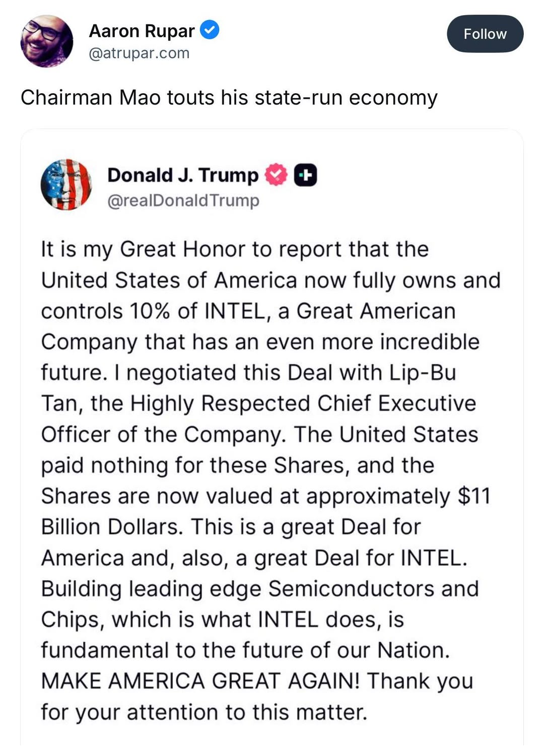This screenshot has height=756, width=544.
Task: Click the @atrupar.com handle
Action: (139, 53)
